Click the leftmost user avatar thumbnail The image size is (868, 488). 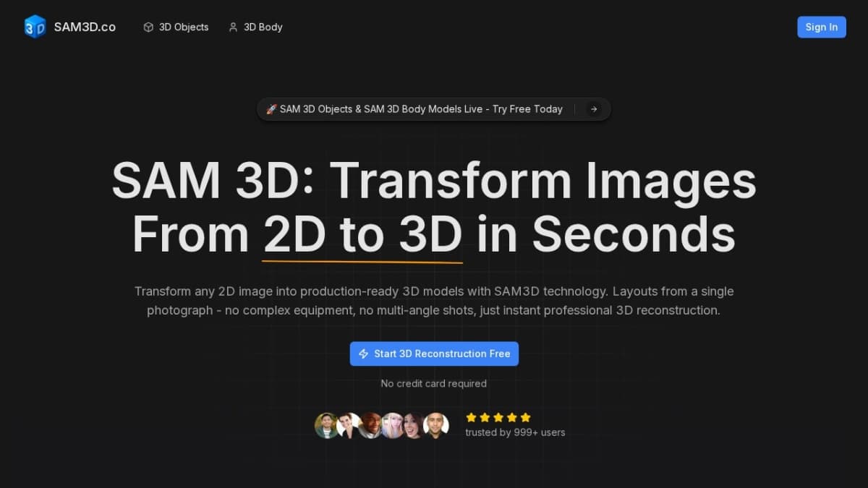coord(325,426)
